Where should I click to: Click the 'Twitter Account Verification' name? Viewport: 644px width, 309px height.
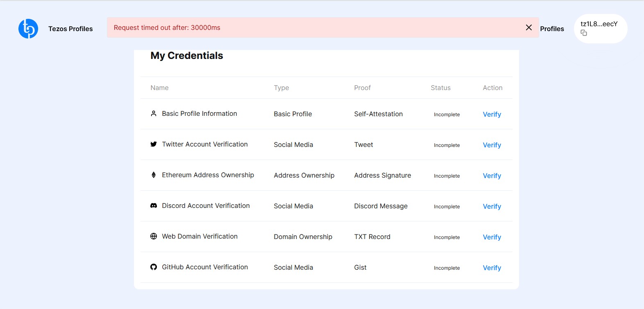(x=205, y=144)
